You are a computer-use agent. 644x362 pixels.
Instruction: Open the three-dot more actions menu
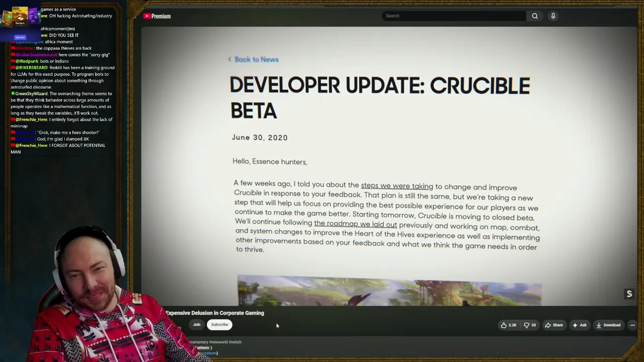pos(632,325)
